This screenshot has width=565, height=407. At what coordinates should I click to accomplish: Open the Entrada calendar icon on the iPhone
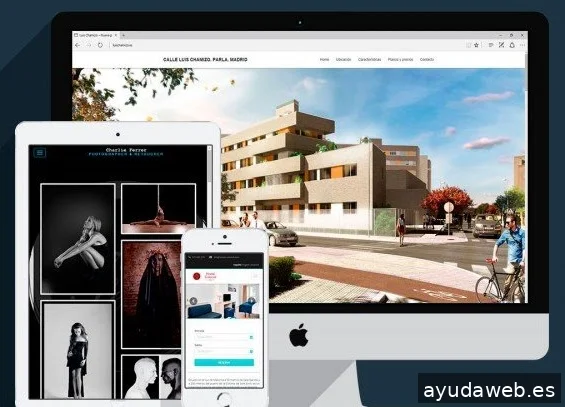[x=251, y=337]
